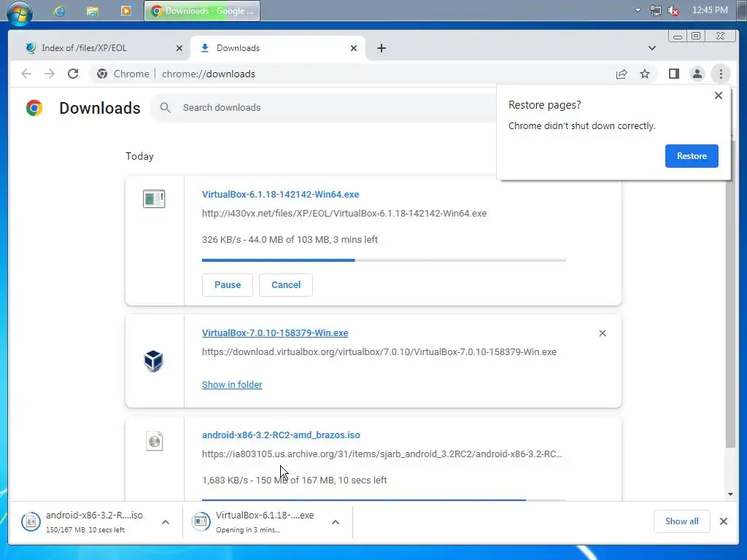Click the android ISO download progress bar
The height and width of the screenshot is (560, 747).
384,500
